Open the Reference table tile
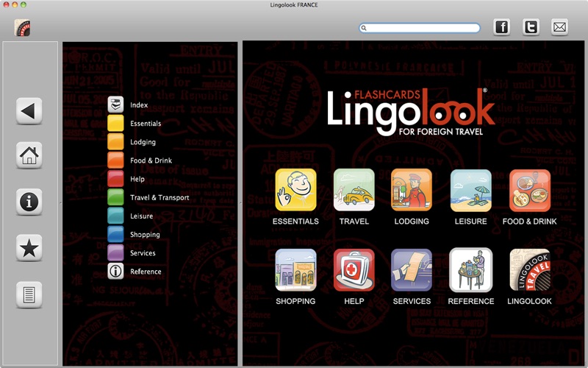This screenshot has width=588, height=368. pyautogui.click(x=470, y=270)
